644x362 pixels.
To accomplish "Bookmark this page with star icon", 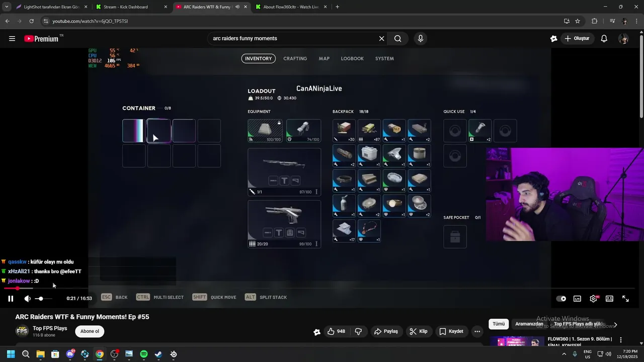I will click(578, 21).
